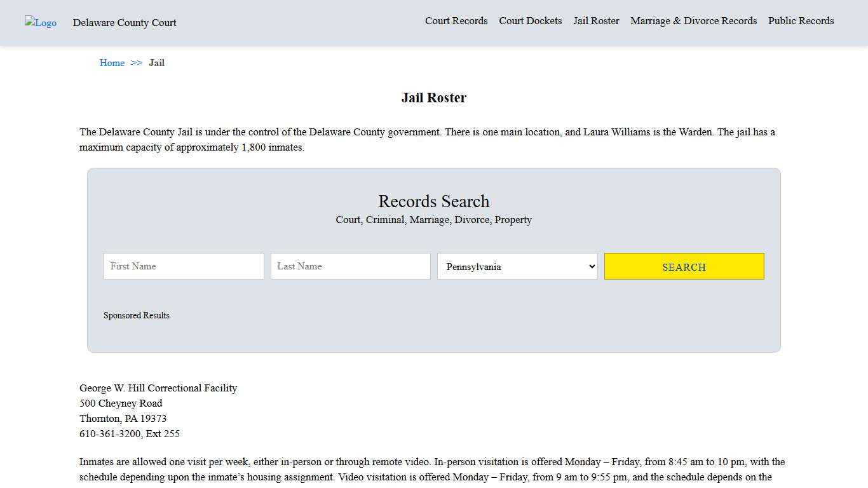
Task: Click the bold Jail breadcrumb item
Action: pyautogui.click(x=156, y=63)
